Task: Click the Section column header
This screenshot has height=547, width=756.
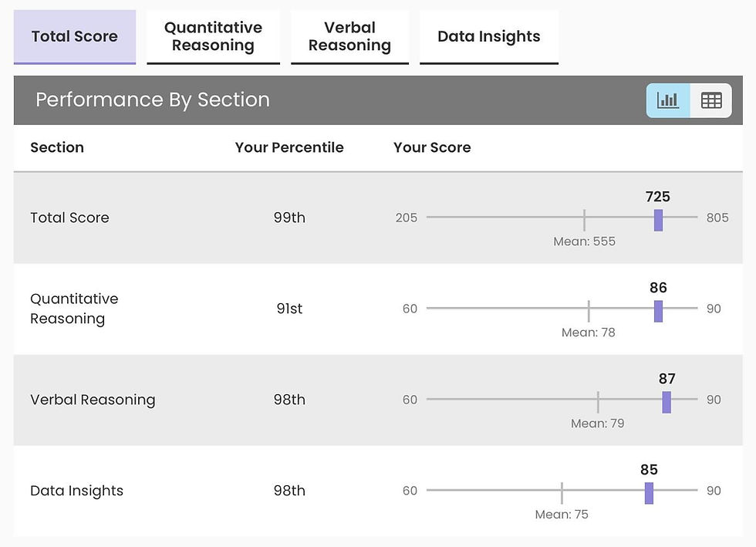Action: click(57, 147)
